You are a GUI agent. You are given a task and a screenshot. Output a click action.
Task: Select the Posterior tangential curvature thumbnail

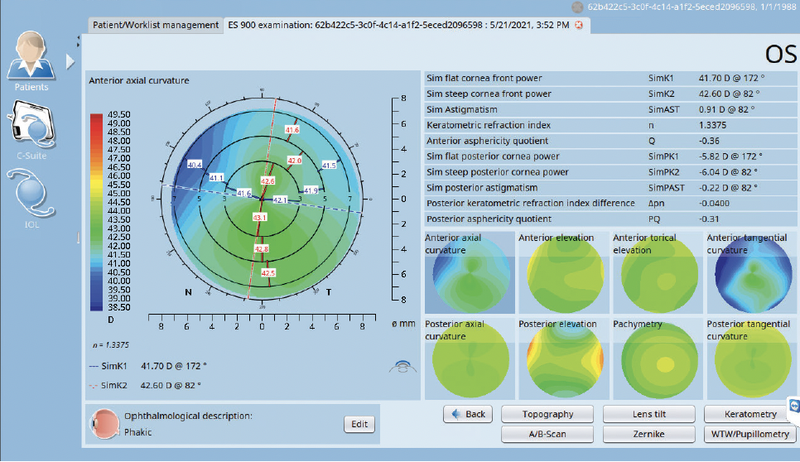click(x=752, y=358)
